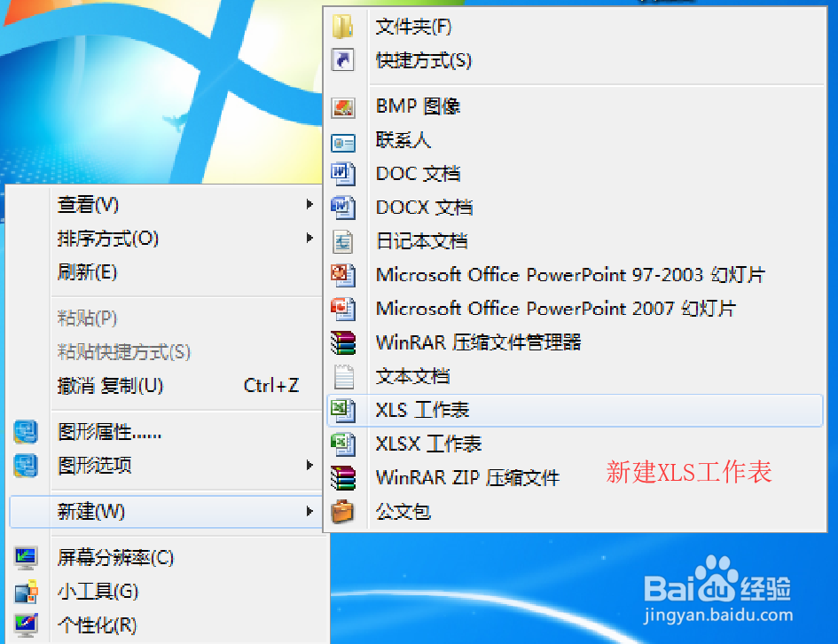Expand the 图形选项 submenu arrow

[x=309, y=465]
